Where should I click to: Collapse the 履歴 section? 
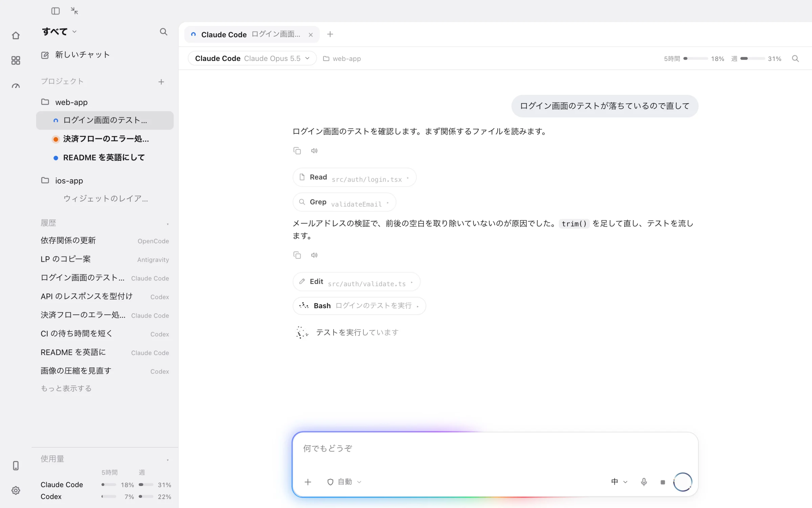click(x=167, y=224)
